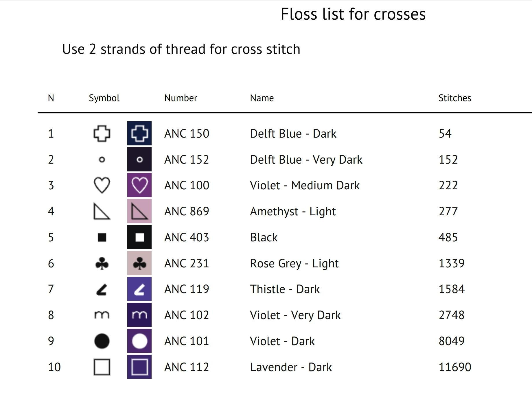Click the dark navy Delft Blue swatch

coord(139,133)
